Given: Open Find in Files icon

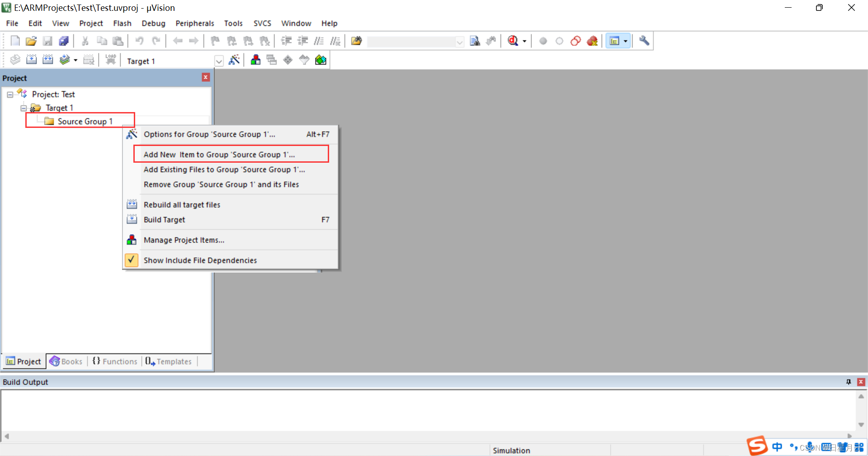Looking at the screenshot, I should (x=357, y=41).
